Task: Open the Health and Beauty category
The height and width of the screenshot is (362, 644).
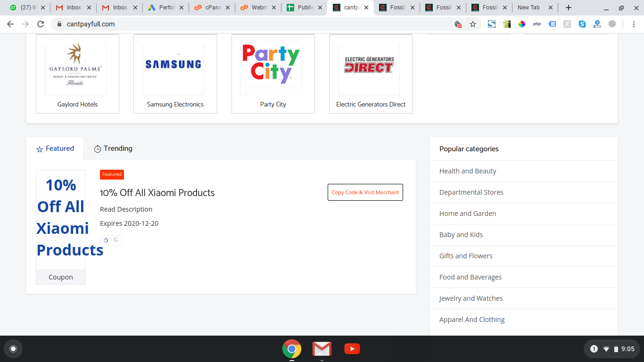Action: [468, 171]
